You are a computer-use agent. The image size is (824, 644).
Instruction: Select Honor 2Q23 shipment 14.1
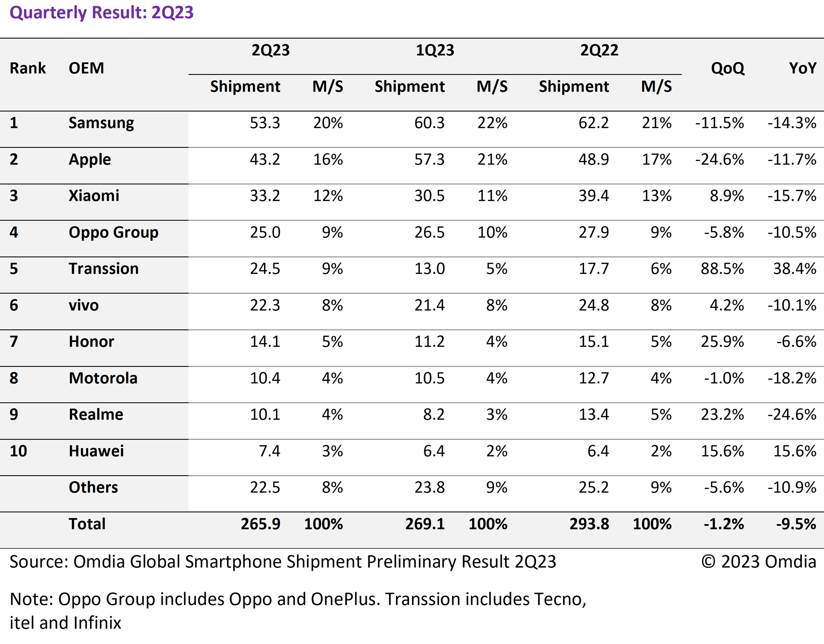pos(265,342)
